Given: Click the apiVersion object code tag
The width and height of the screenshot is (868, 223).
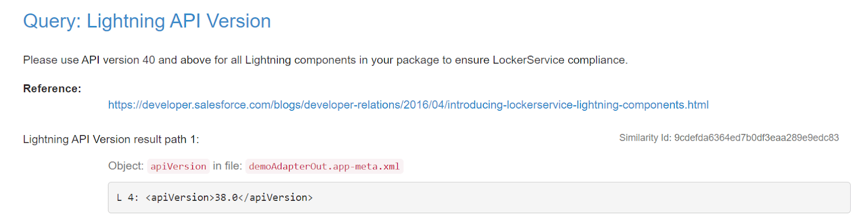Looking at the screenshot, I should [178, 167].
